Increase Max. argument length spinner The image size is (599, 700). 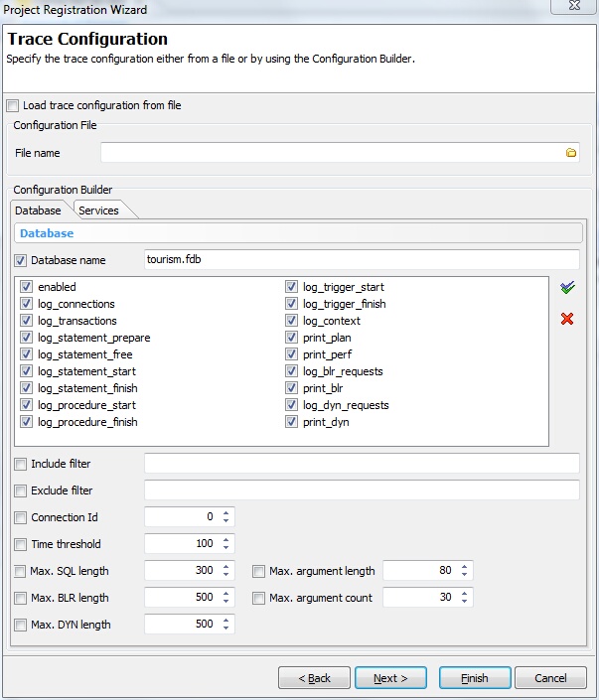[x=465, y=567]
